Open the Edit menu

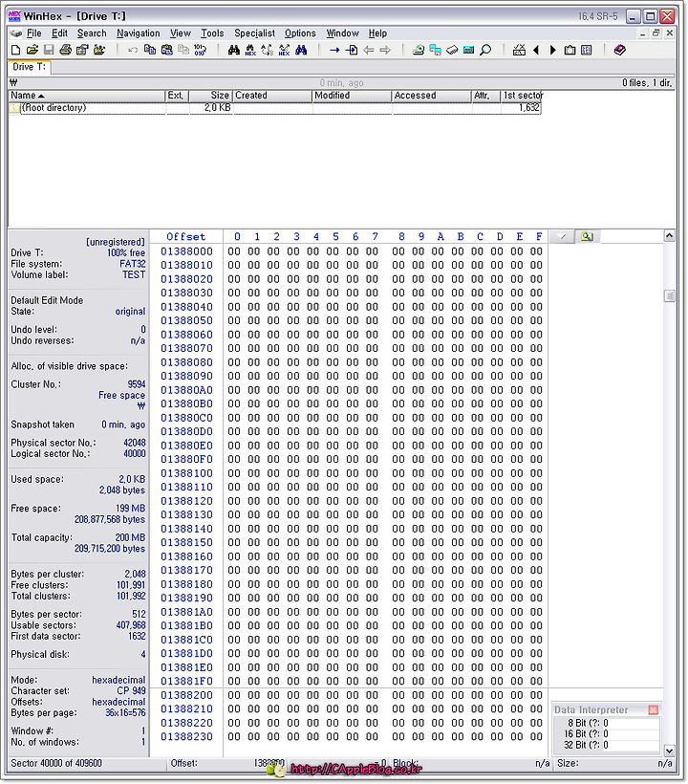[59, 33]
